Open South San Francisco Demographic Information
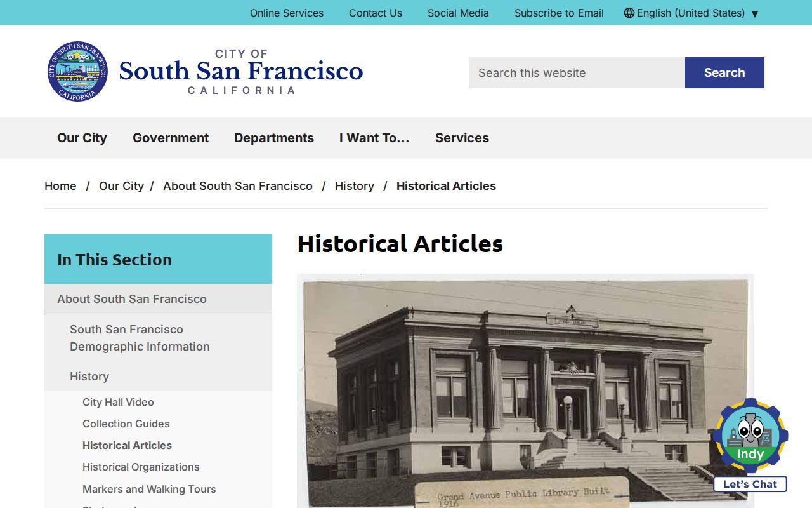Image resolution: width=812 pixels, height=508 pixels. tap(158, 338)
